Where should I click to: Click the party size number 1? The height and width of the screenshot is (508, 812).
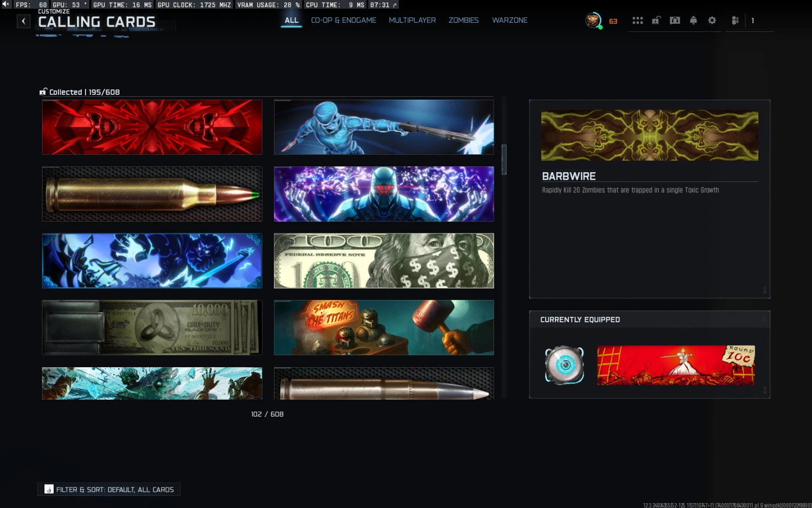(x=752, y=21)
